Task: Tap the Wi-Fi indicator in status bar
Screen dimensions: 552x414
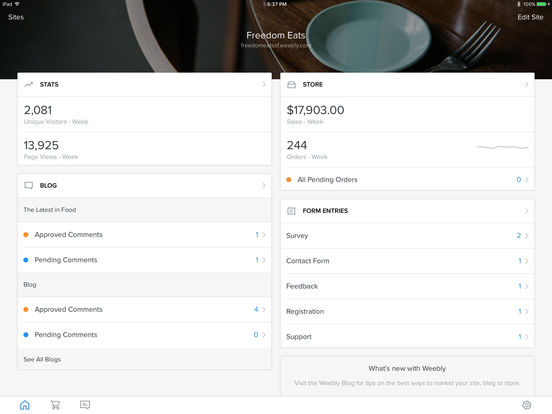Action: point(17,4)
